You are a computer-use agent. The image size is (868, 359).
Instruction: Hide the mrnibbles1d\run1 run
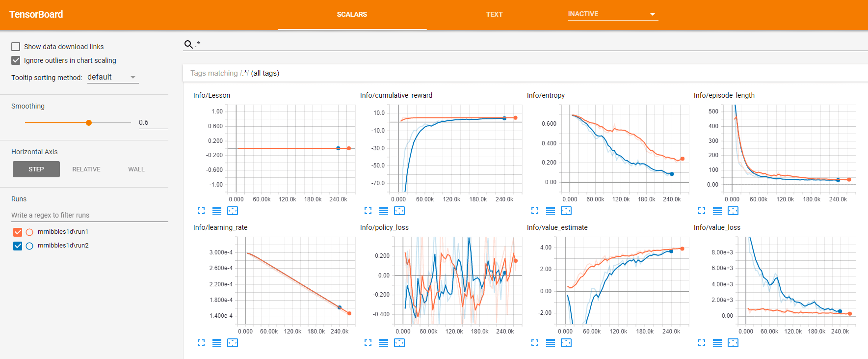point(18,232)
